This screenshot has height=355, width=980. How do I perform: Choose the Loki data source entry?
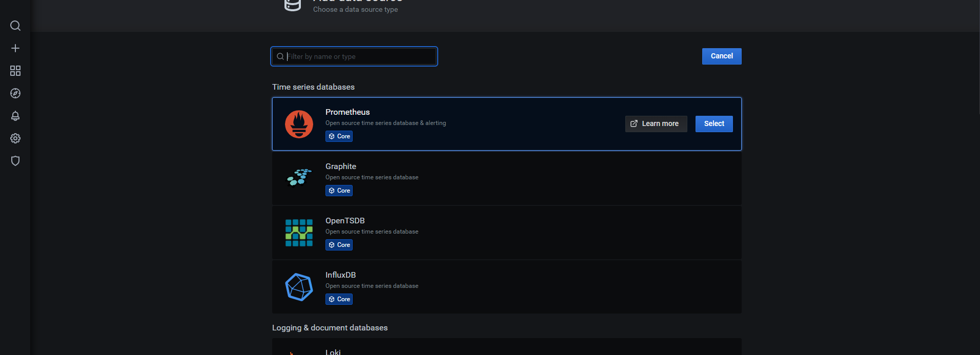506,347
